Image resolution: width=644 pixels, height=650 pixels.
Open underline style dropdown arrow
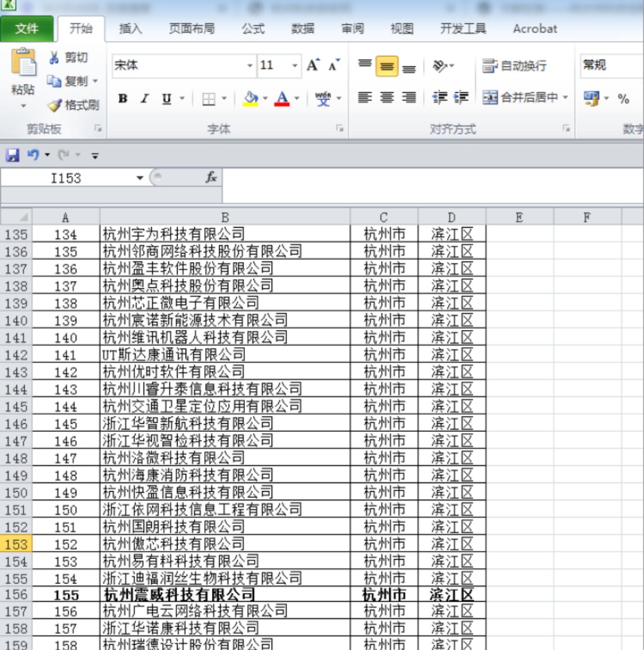point(182,98)
